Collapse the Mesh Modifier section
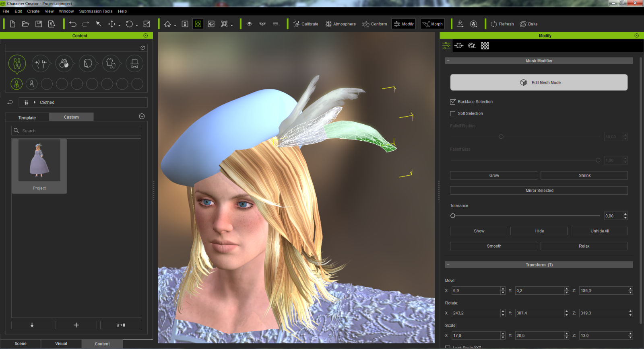 click(448, 61)
